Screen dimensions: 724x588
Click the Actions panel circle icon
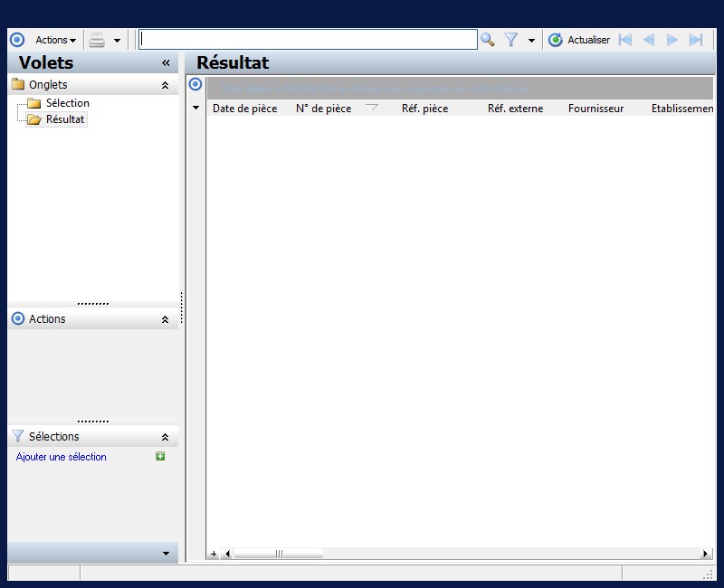18,318
